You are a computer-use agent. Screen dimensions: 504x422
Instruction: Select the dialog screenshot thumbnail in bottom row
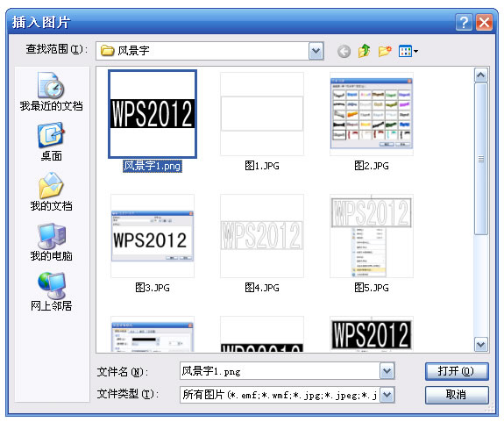pos(153,334)
